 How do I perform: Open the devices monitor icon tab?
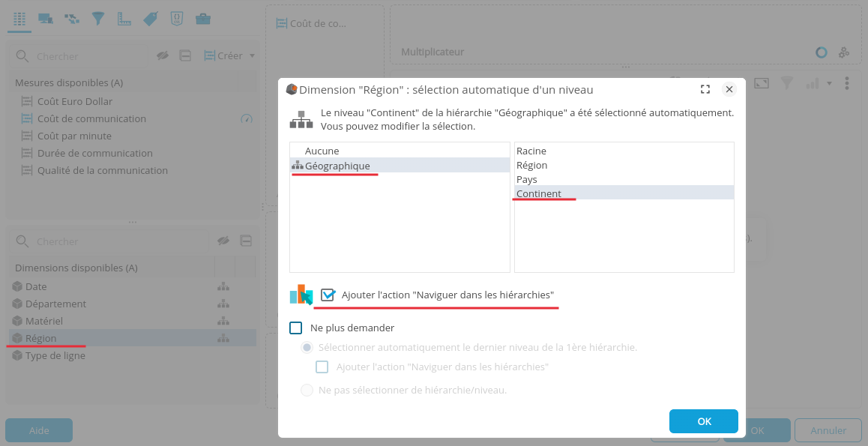coord(46,19)
